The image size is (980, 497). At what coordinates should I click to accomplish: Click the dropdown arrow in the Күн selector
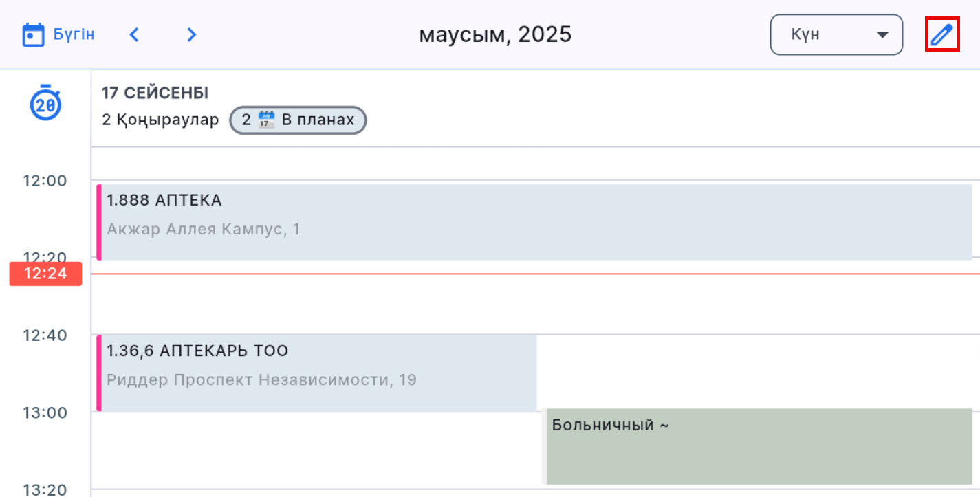[x=882, y=35]
